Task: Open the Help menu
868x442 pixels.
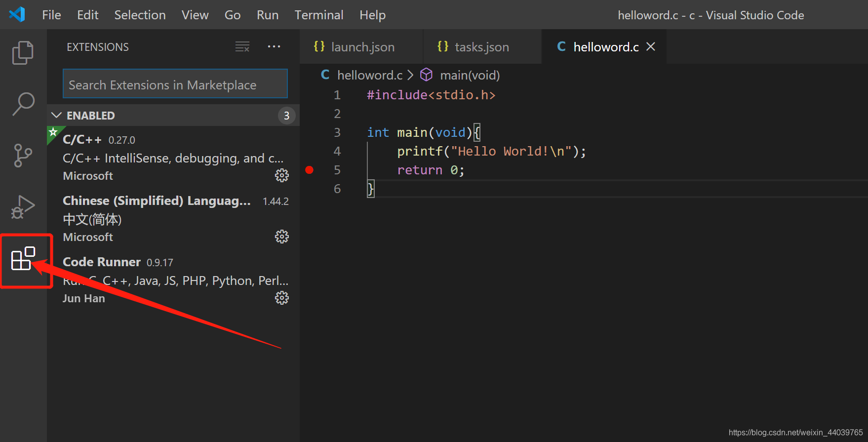Action: [x=372, y=15]
